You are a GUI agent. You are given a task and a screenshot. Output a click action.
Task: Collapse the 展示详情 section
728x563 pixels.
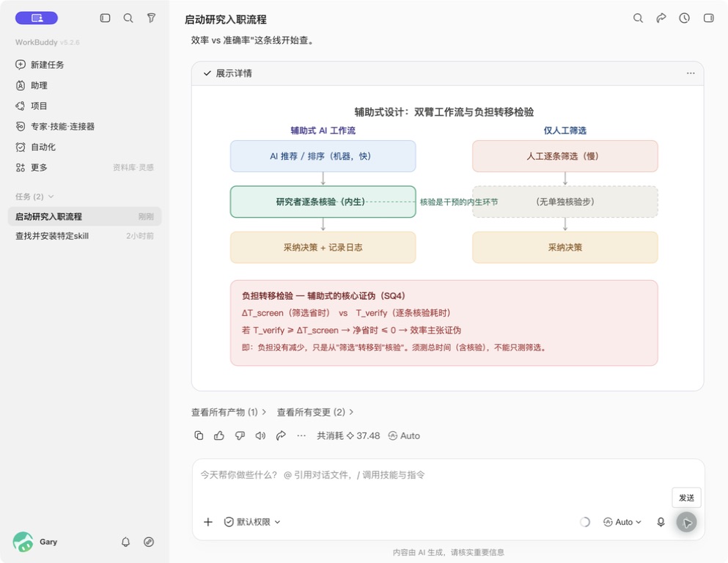coord(227,73)
